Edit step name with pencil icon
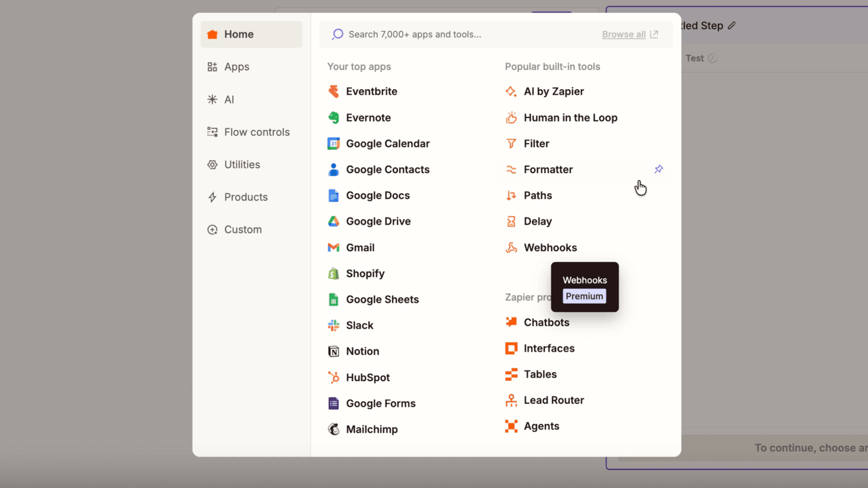 pos(732,25)
